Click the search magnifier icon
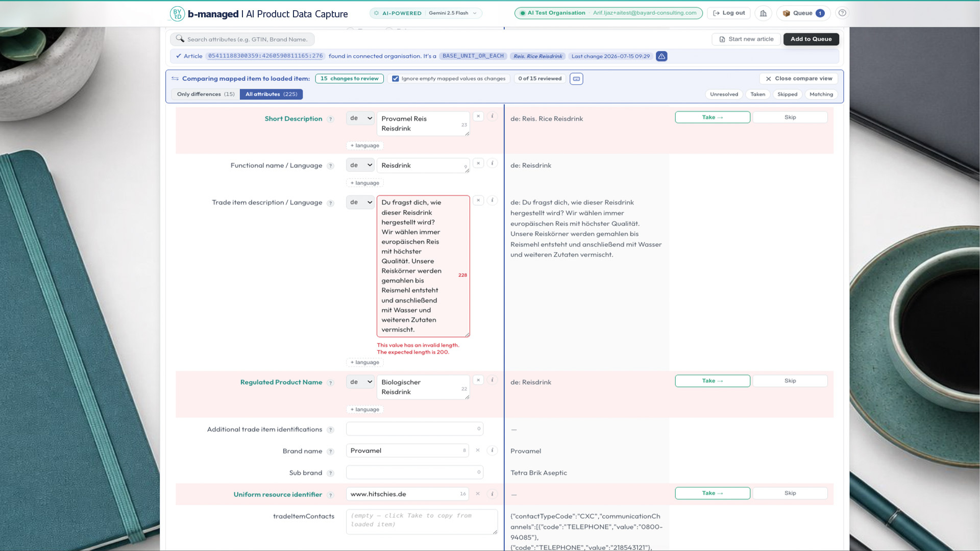 click(180, 39)
